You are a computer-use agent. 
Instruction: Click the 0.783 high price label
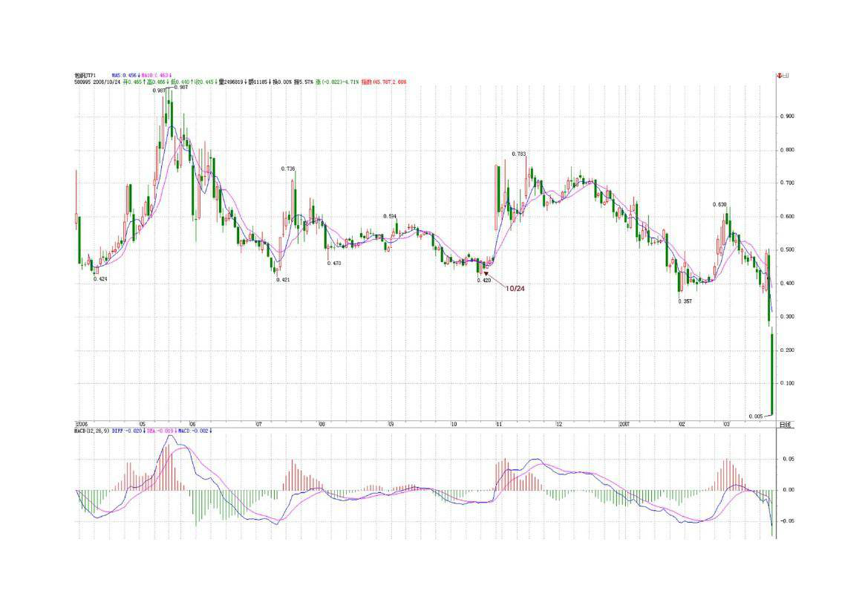pyautogui.click(x=519, y=154)
